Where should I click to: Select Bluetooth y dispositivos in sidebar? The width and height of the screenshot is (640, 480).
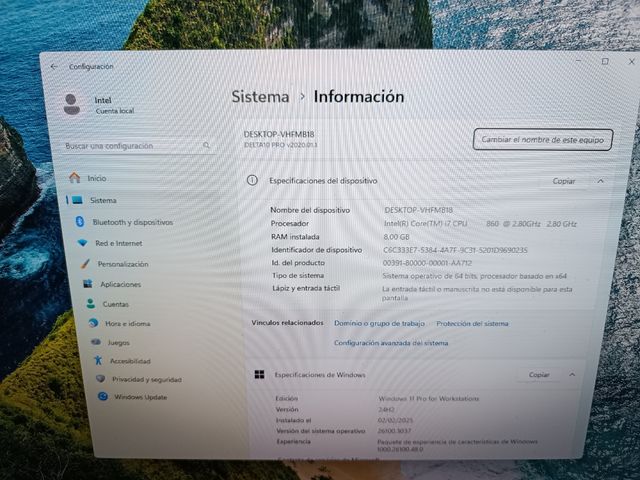tap(133, 222)
